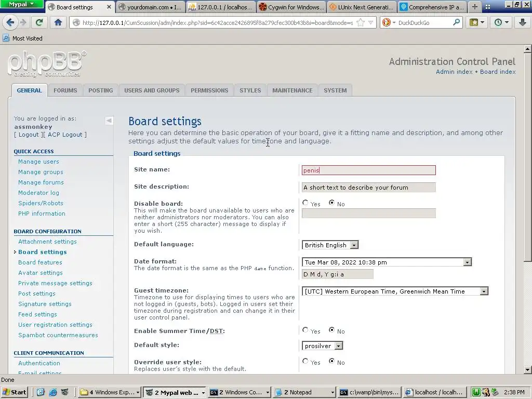Switch to the USERS AND GROUPS tab

(152, 90)
